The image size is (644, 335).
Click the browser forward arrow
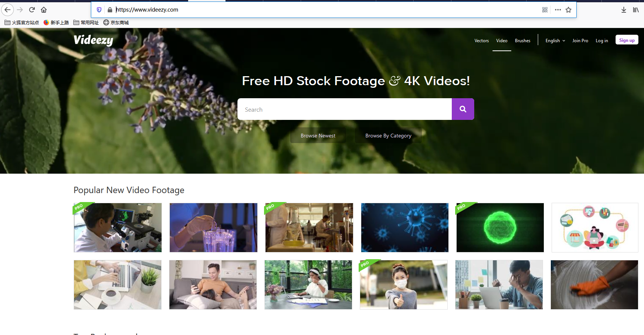point(20,10)
